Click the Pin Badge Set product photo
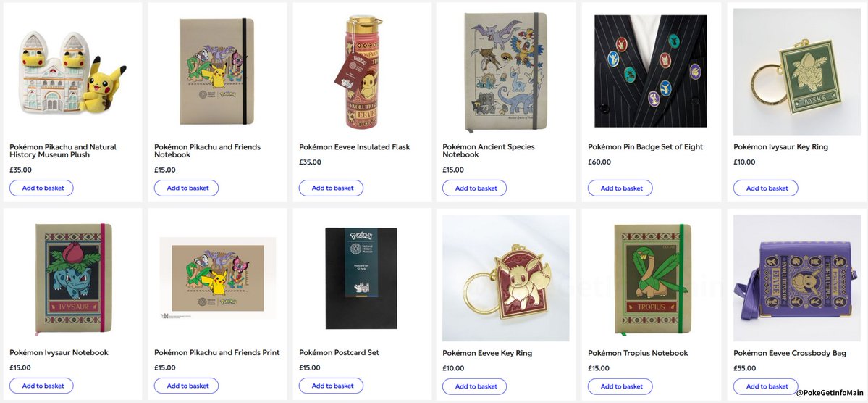 pyautogui.click(x=650, y=69)
